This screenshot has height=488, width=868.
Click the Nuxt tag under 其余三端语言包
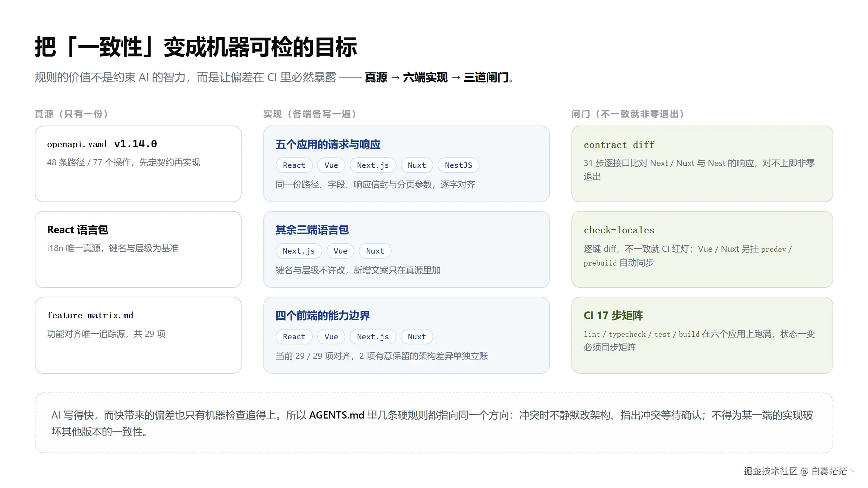375,251
